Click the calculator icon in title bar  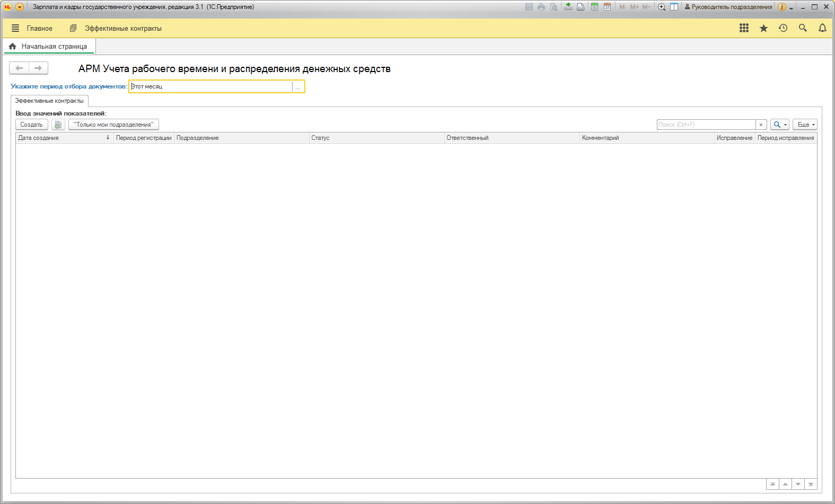pyautogui.click(x=594, y=7)
